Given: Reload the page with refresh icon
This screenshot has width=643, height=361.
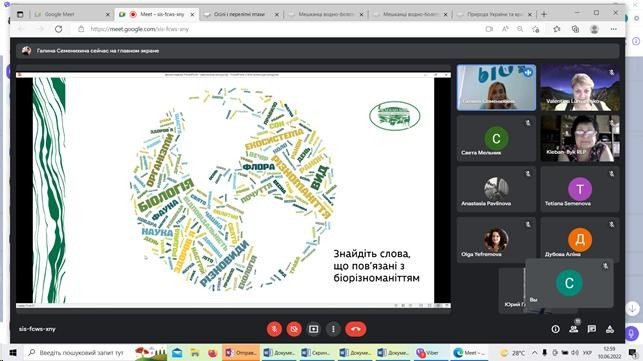Looking at the screenshot, I should click(x=59, y=29).
